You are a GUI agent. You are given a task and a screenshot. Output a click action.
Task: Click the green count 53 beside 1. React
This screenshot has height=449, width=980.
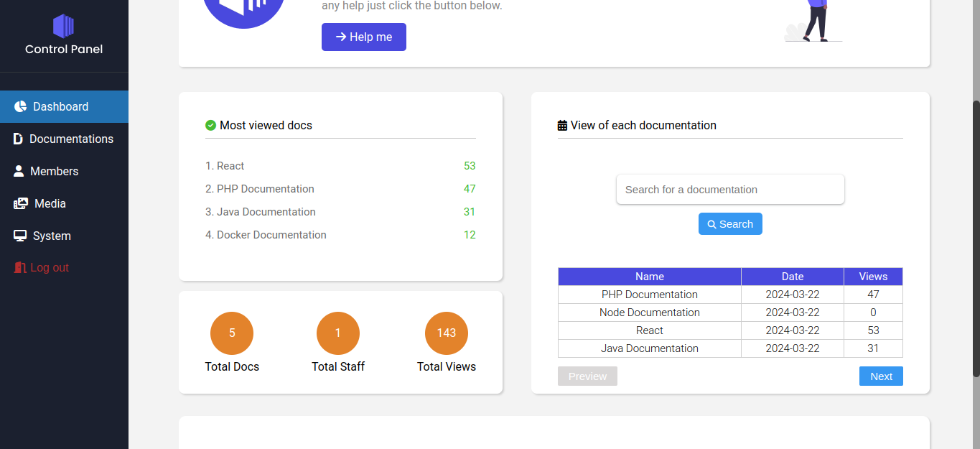click(470, 166)
